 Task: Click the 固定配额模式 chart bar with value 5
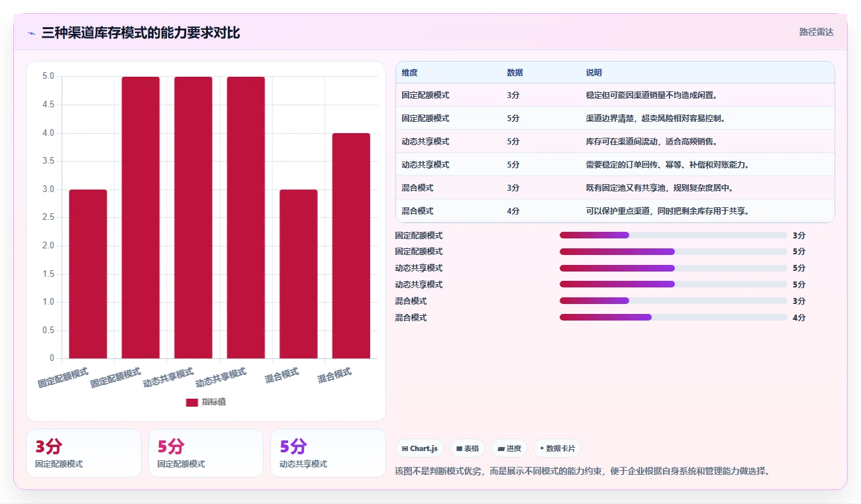[x=140, y=218]
